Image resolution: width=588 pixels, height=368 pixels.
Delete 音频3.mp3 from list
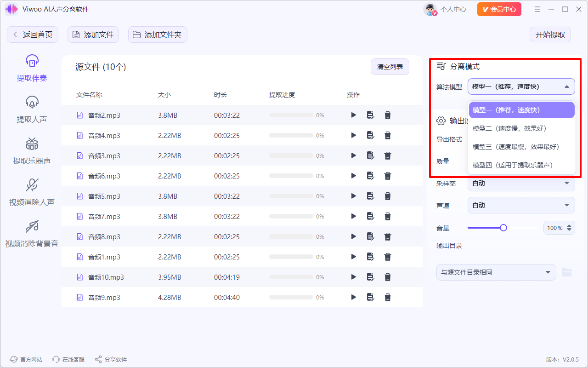[388, 155]
